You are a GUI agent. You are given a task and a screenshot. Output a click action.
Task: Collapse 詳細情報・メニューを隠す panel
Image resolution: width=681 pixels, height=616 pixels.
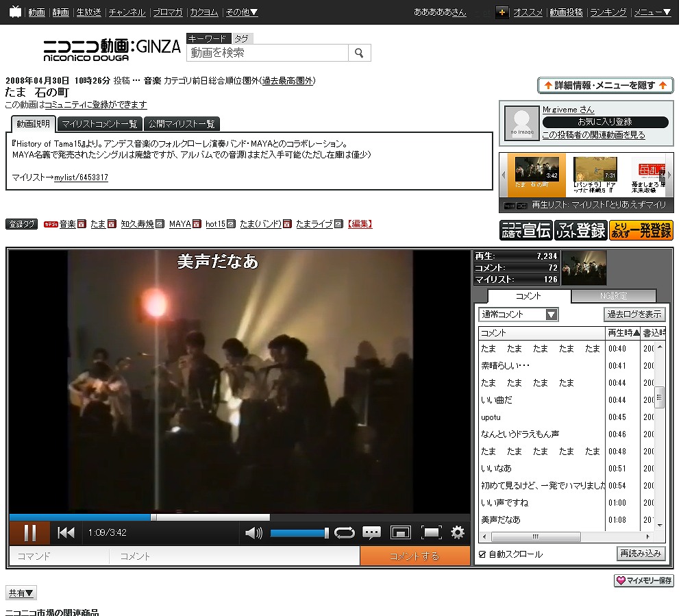[606, 86]
